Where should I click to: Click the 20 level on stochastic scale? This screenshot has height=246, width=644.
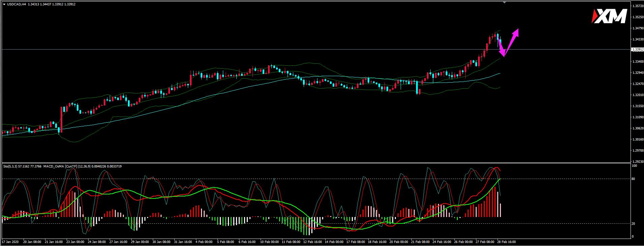pos(634,224)
